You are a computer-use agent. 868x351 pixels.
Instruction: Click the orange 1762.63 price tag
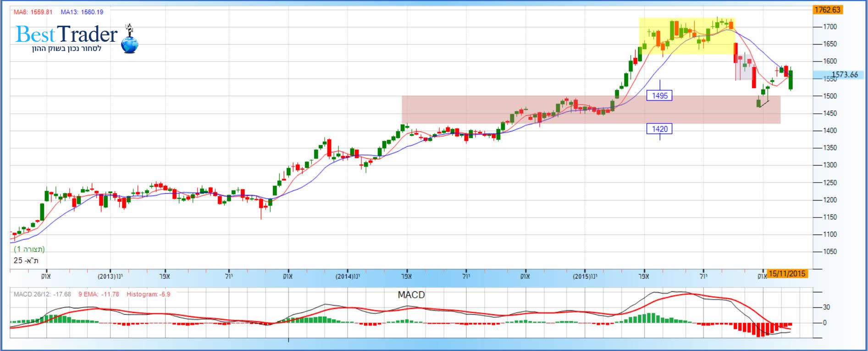click(827, 10)
